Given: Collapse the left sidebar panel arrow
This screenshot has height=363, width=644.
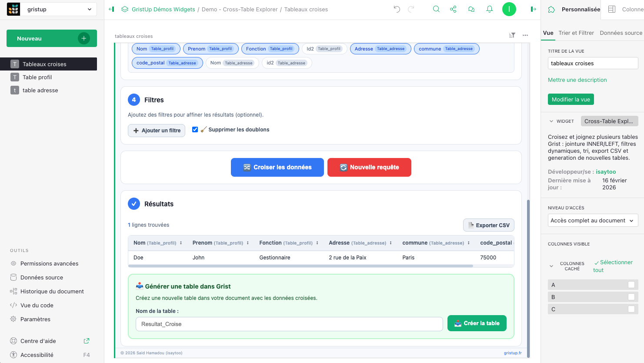Looking at the screenshot, I should [111, 9].
